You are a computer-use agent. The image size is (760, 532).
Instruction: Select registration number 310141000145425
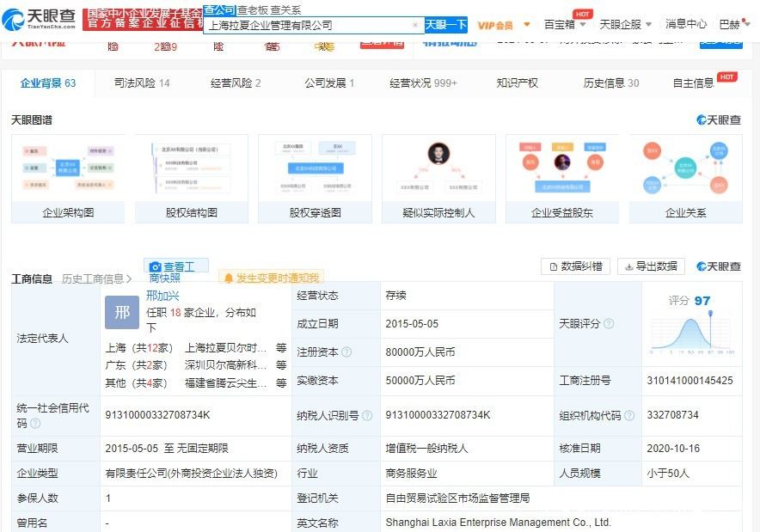(x=690, y=381)
